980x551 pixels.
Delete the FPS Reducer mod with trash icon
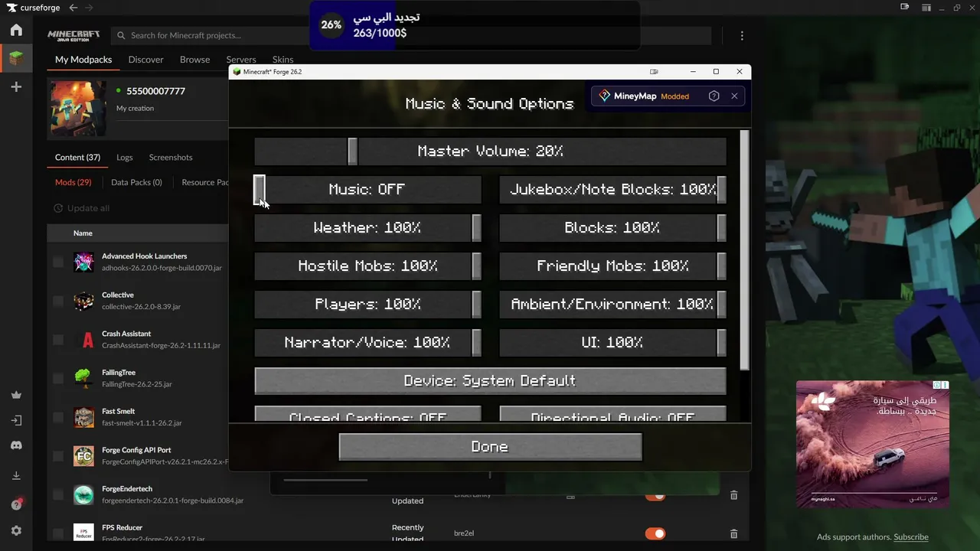[x=733, y=533]
